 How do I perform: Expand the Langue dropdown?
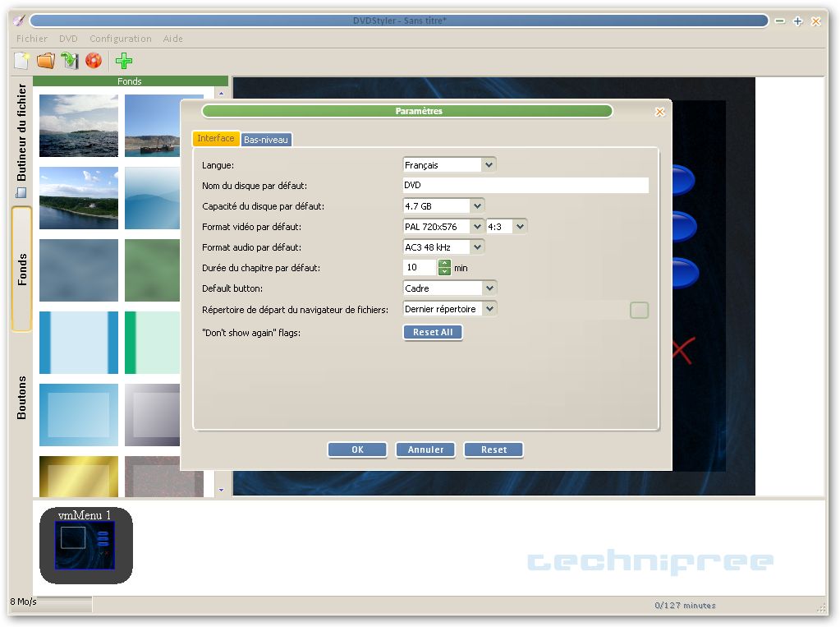[489, 165]
